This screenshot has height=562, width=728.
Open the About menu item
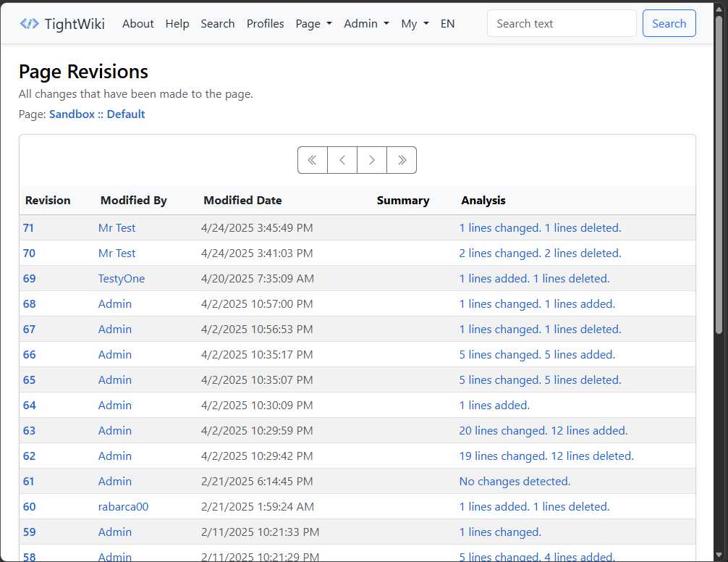click(x=138, y=24)
